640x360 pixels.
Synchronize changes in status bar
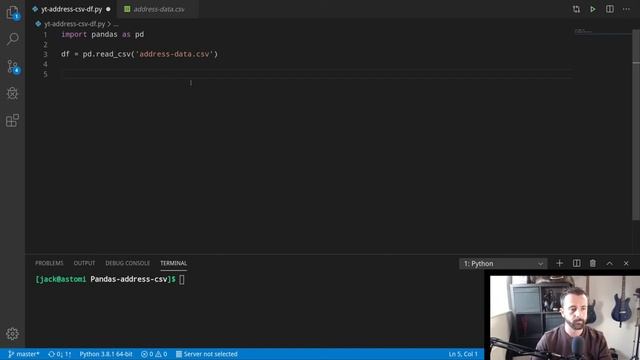pos(60,354)
